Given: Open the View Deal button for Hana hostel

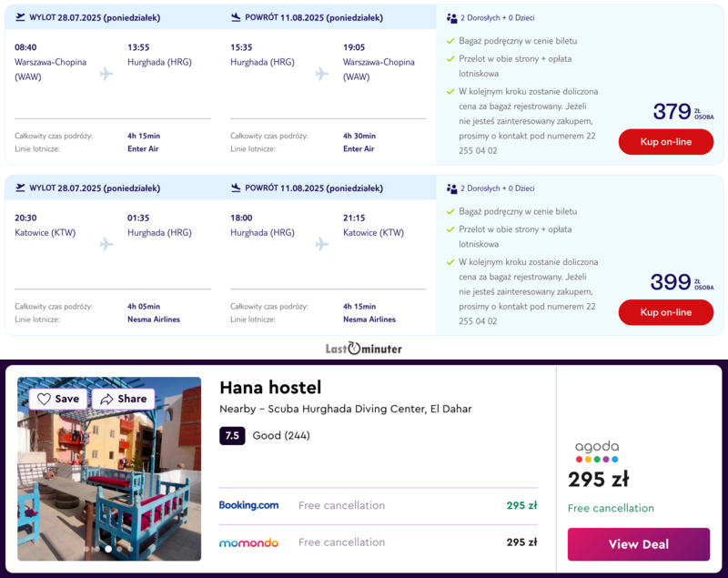Looking at the screenshot, I should [639, 544].
